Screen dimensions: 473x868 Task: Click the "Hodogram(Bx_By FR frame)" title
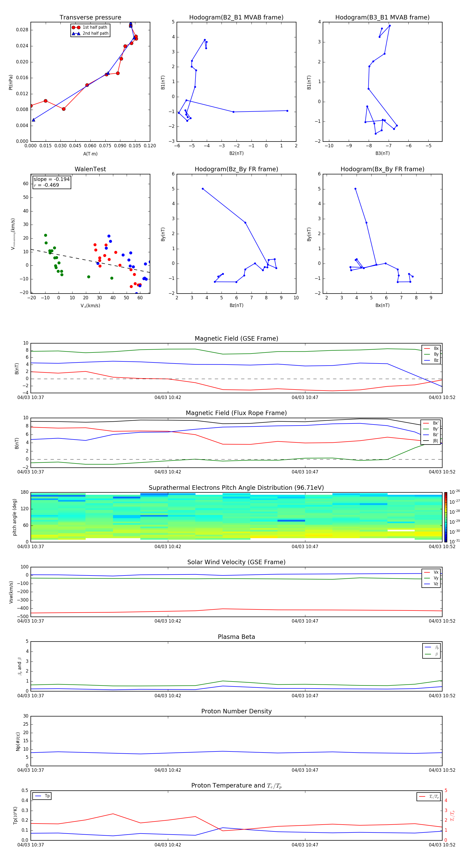(x=382, y=169)
